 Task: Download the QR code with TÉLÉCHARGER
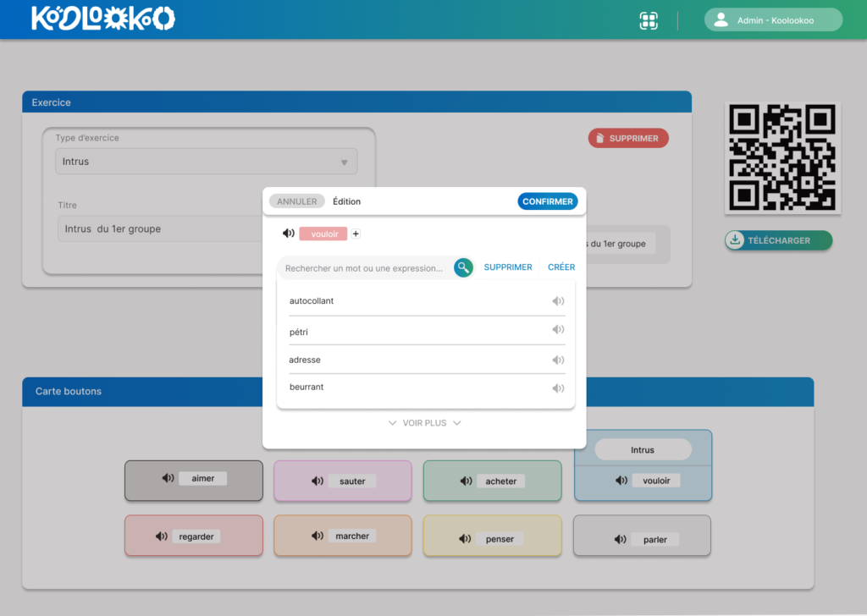pos(778,240)
